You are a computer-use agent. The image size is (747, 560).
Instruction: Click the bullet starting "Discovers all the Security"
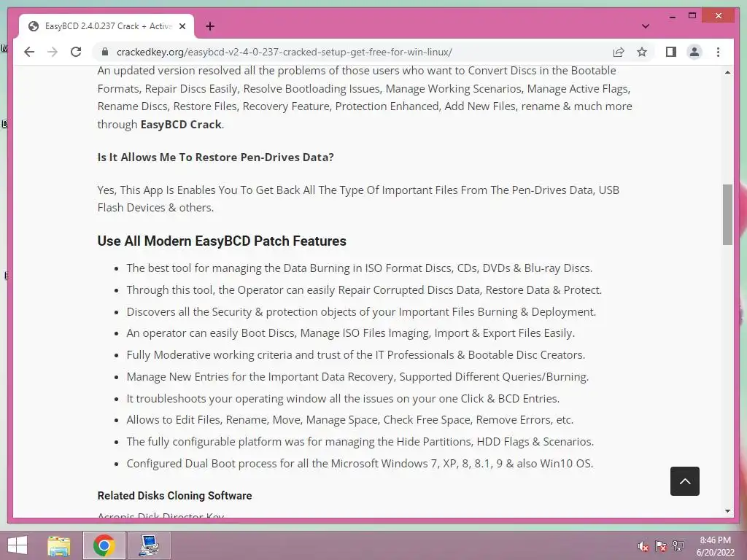[361, 312]
